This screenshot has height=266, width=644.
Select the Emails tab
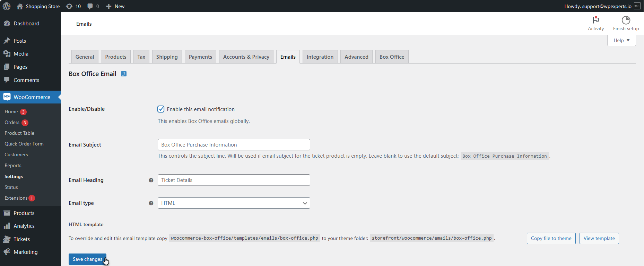288,57
